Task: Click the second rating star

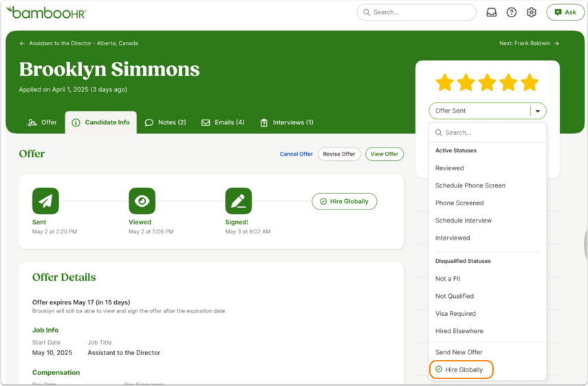Action: (466, 82)
